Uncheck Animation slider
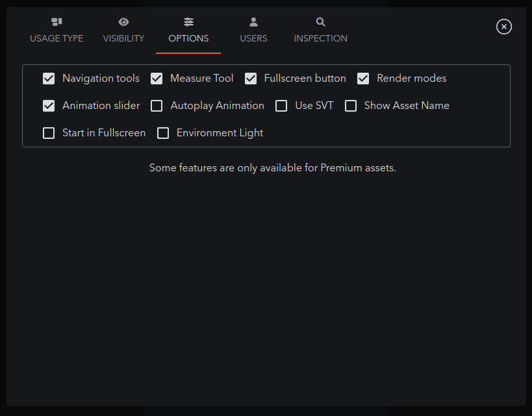 click(48, 106)
